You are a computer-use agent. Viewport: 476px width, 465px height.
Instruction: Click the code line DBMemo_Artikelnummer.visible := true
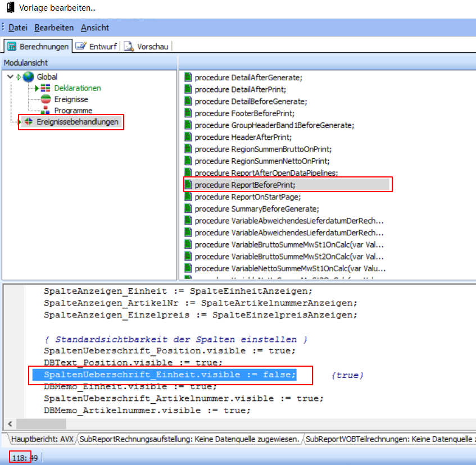(x=147, y=411)
